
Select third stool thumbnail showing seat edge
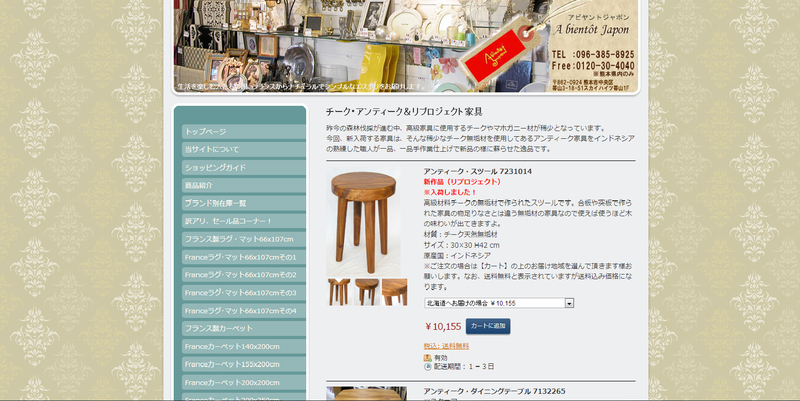click(x=394, y=292)
